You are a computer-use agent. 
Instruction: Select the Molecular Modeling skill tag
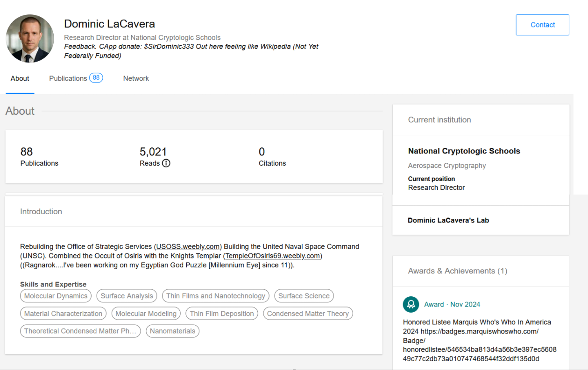[x=146, y=314]
